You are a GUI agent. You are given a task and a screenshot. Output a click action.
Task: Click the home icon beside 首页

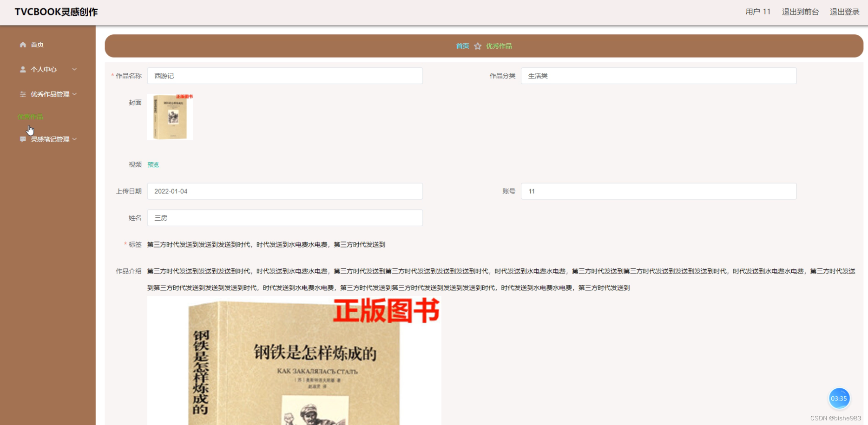pos(22,45)
